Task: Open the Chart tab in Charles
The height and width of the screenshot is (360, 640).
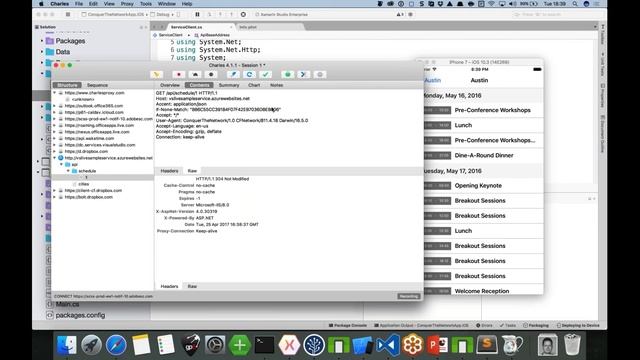Action: coord(254,85)
